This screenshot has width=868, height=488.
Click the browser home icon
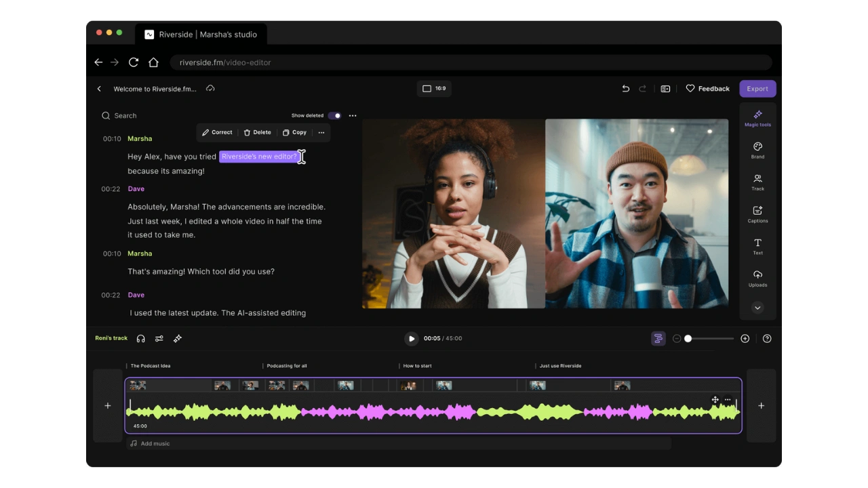click(153, 62)
